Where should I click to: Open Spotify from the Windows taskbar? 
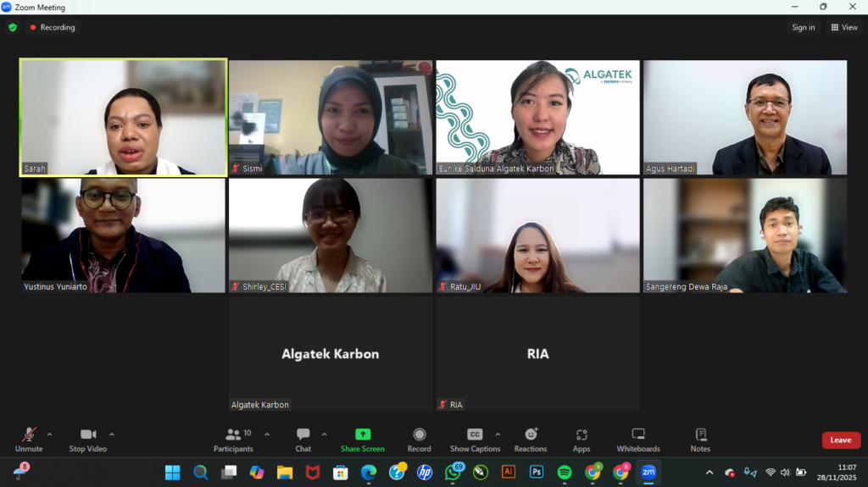pos(565,472)
